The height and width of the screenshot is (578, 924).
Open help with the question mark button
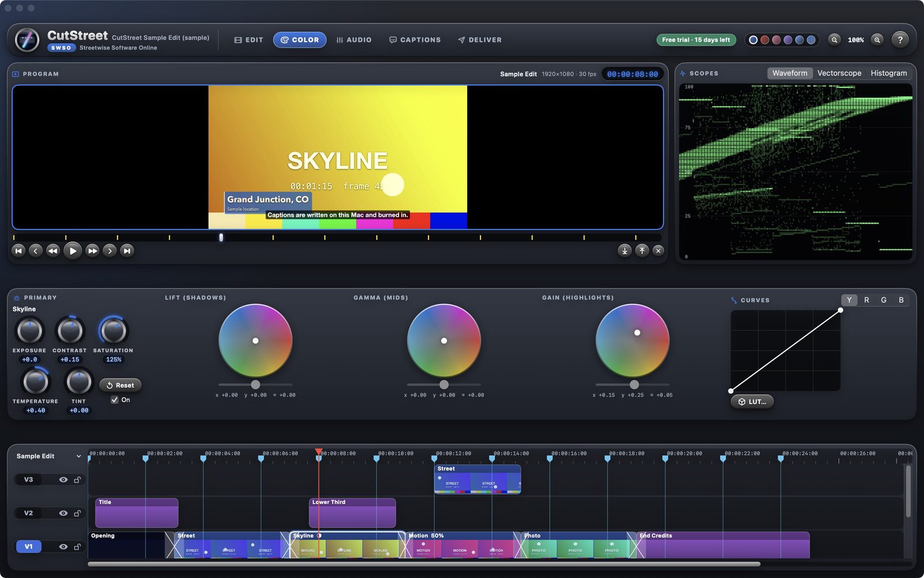click(x=900, y=39)
